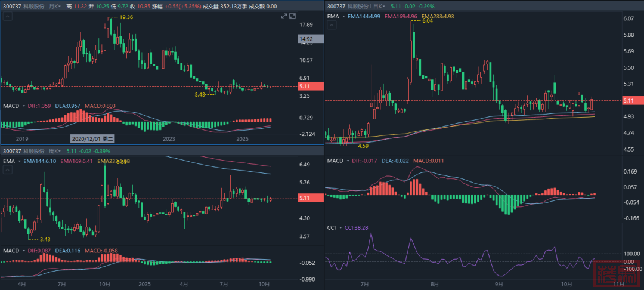This screenshot has width=644, height=290.
Task: Click the 6.04 high marker in daily chart
Action: point(427,21)
